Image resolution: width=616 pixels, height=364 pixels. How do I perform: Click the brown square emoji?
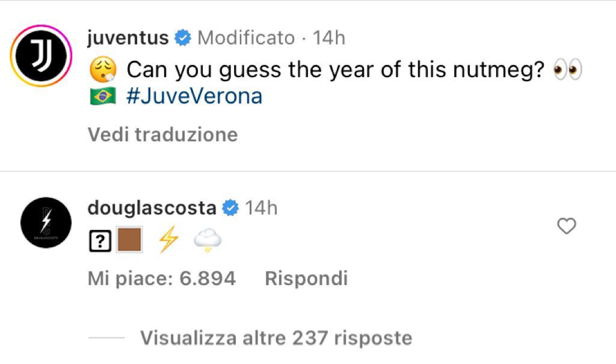pos(129,241)
